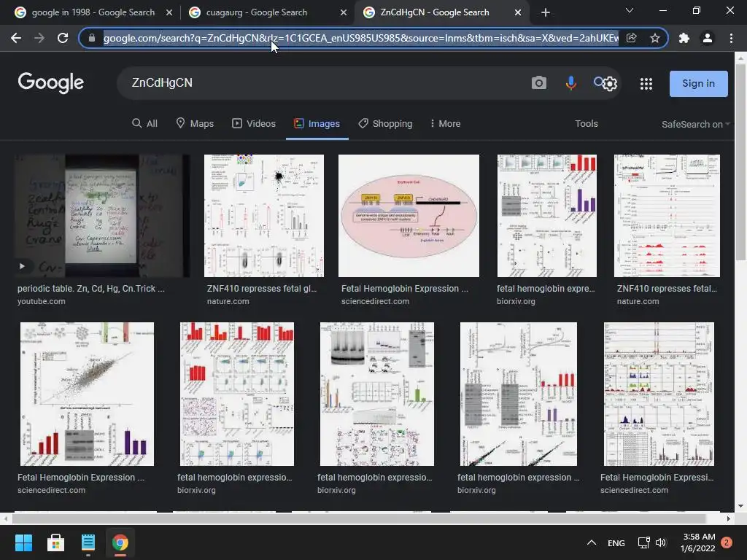The height and width of the screenshot is (560, 747).
Task: Open the erythroid cell diagram thumbnail
Action: (x=409, y=216)
